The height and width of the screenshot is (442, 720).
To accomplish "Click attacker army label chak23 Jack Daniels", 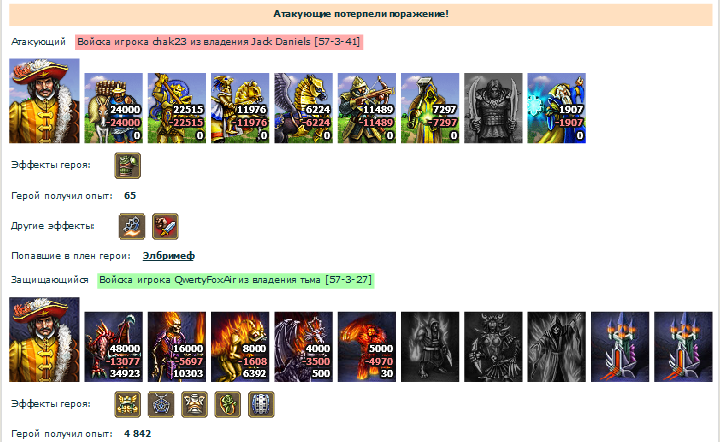I will click(x=219, y=42).
